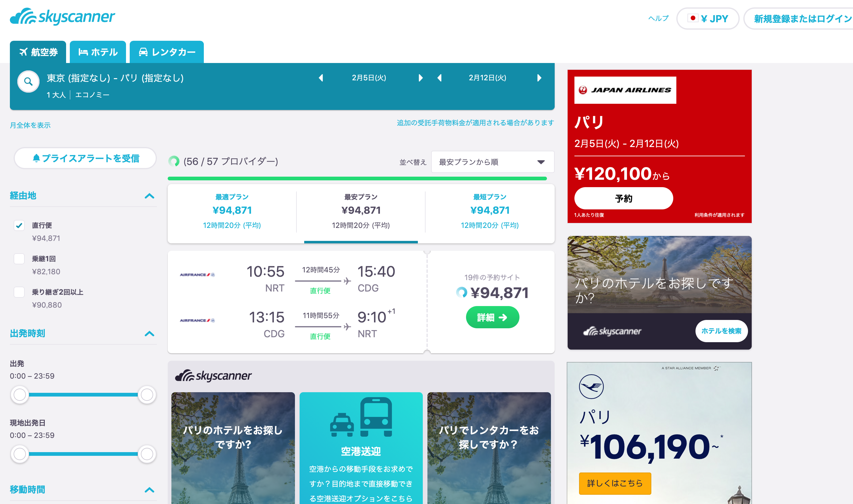This screenshot has width=853, height=504.
Task: Open the 空港送迎 airport transfer card
Action: (361, 448)
